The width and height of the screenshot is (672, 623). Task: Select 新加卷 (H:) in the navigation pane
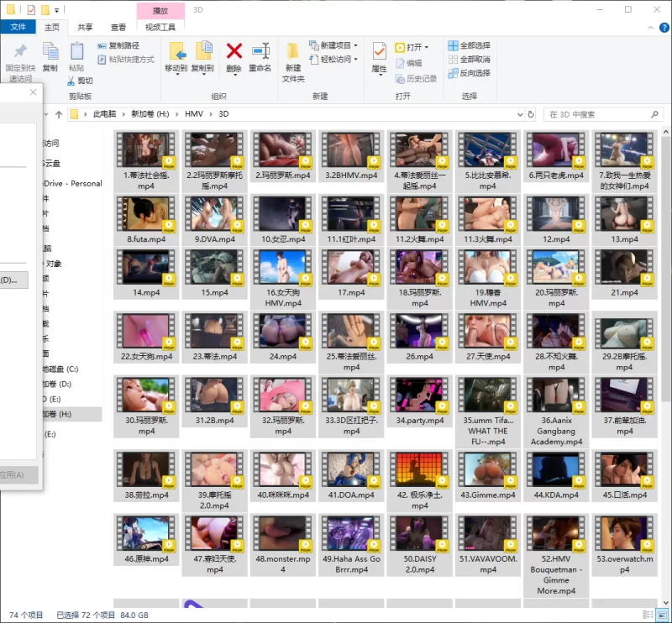coord(72,414)
